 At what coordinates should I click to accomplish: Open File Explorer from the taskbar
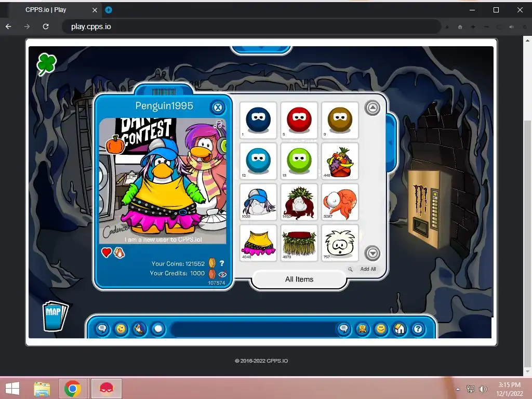point(42,389)
